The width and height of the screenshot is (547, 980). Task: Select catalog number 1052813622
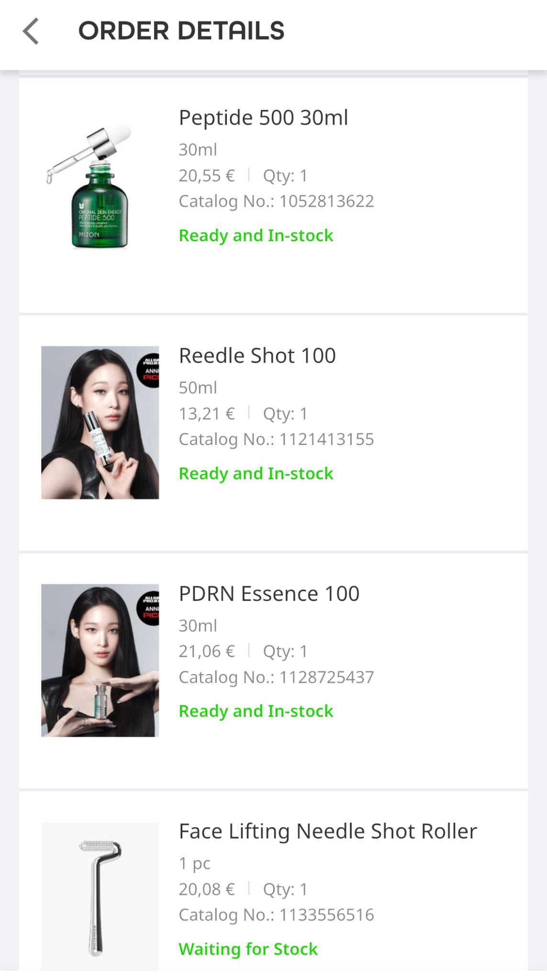point(326,201)
